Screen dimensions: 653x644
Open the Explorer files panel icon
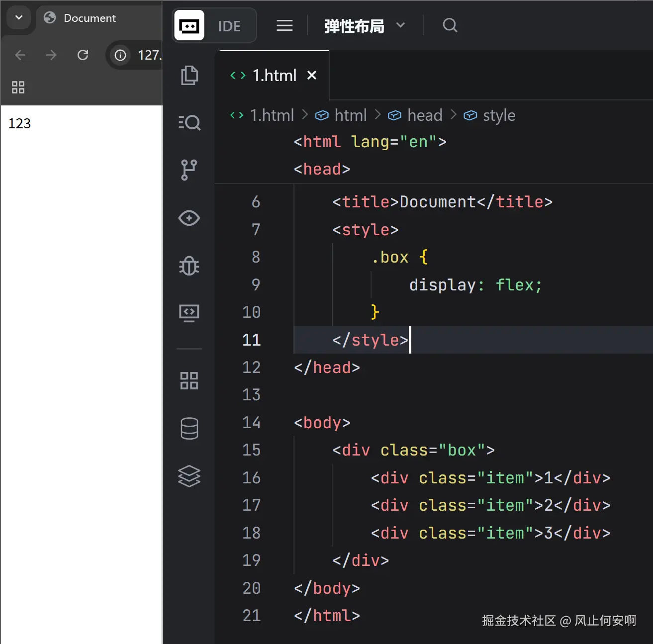189,75
